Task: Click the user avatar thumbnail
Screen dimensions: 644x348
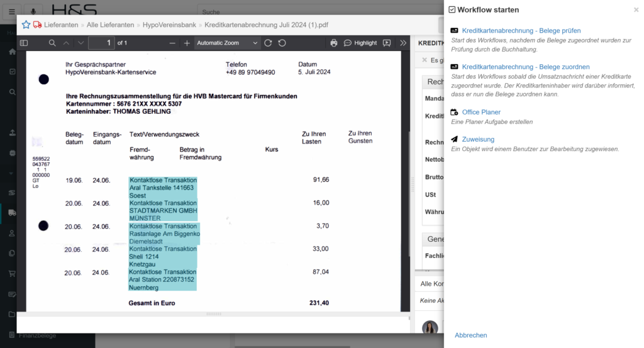Action: (x=430, y=327)
